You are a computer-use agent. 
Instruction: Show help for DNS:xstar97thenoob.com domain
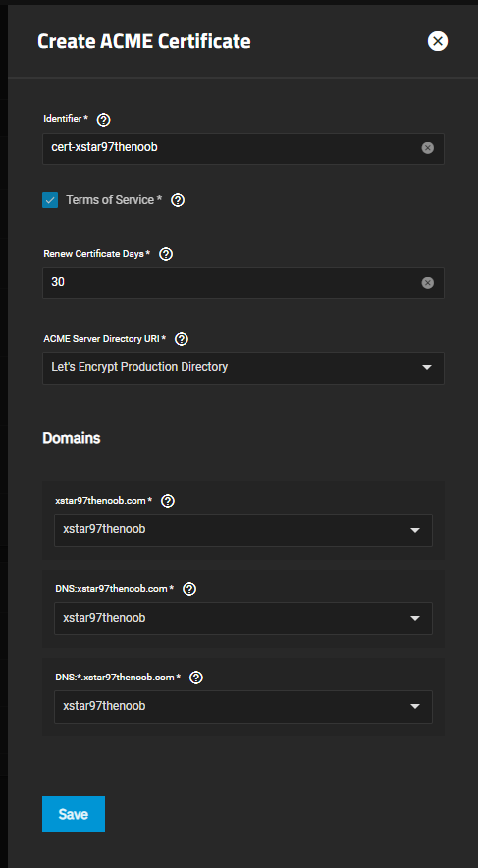click(189, 589)
